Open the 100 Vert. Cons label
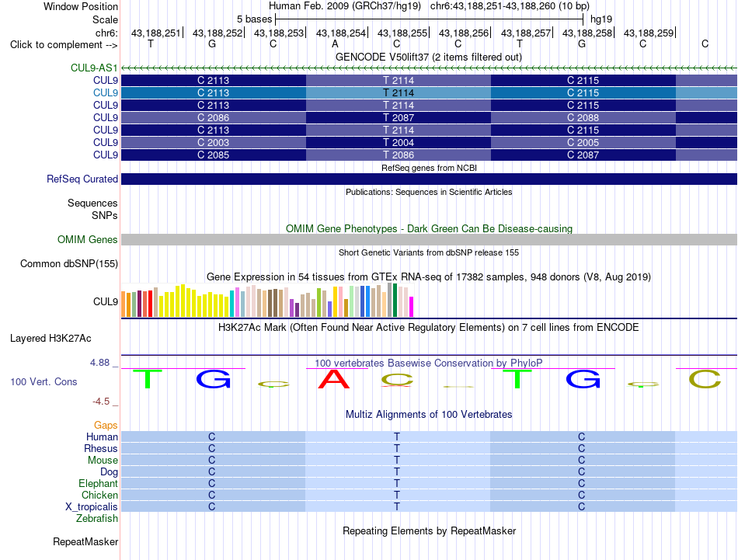 pyautogui.click(x=44, y=381)
